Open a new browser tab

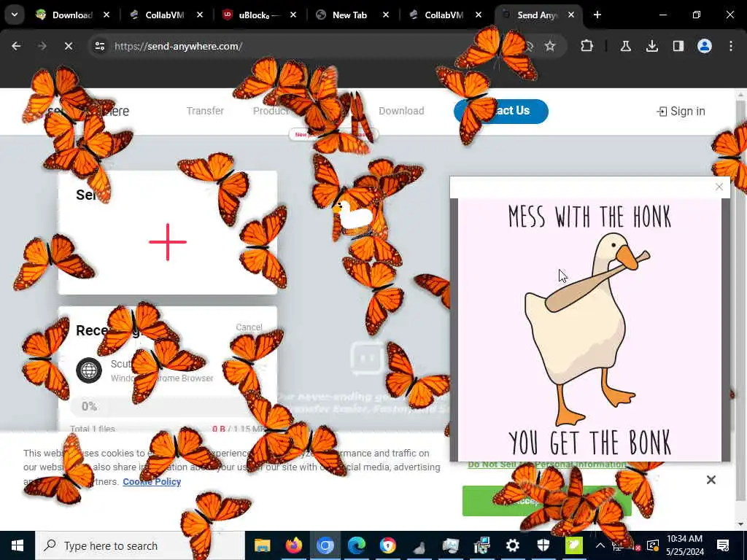pos(597,15)
